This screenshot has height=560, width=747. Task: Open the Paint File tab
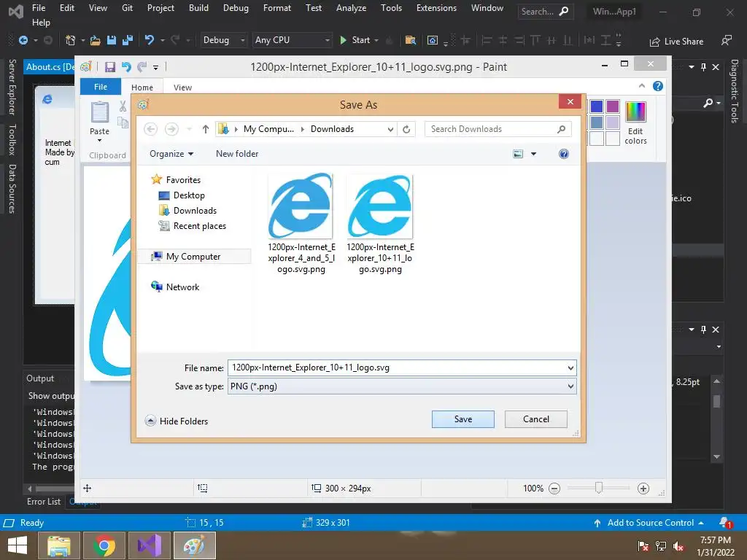(101, 87)
